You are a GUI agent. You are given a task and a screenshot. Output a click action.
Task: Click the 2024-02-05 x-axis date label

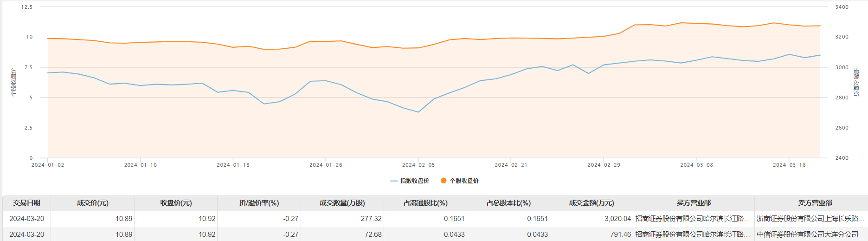tap(418, 165)
